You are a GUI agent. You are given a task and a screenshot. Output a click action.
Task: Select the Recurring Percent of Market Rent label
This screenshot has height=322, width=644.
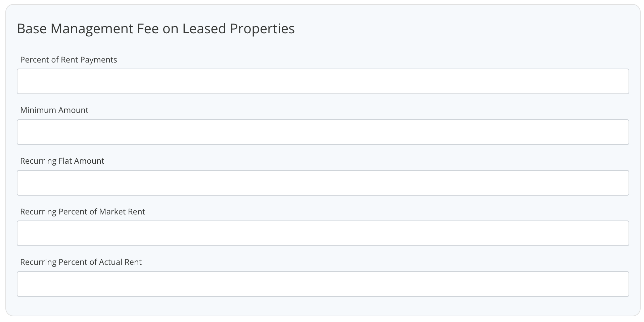pyautogui.click(x=83, y=211)
